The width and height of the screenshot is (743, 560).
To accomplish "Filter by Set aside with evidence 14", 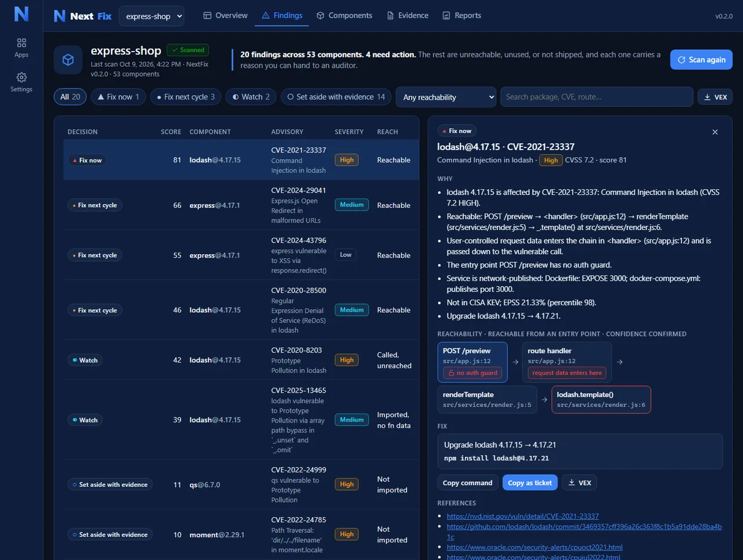I will click(x=336, y=97).
